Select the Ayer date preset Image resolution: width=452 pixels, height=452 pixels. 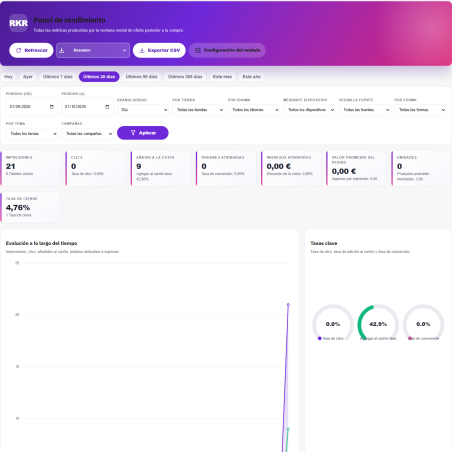28,77
